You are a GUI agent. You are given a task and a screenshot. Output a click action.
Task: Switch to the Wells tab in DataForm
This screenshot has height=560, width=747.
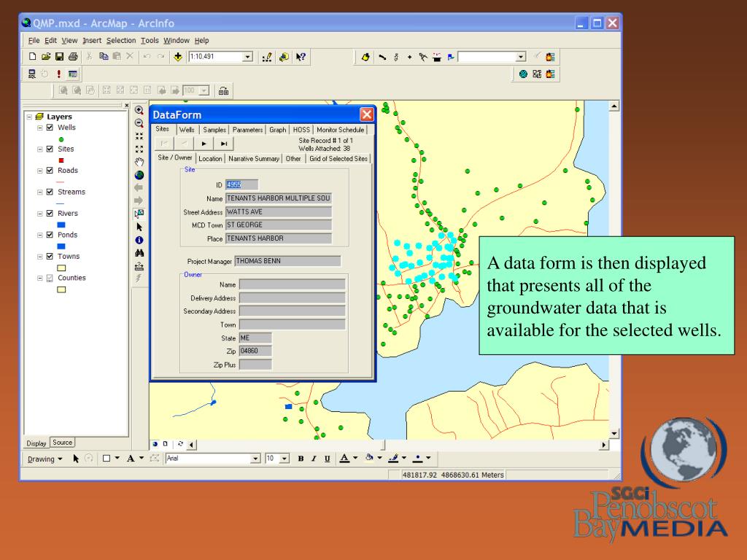(x=187, y=130)
